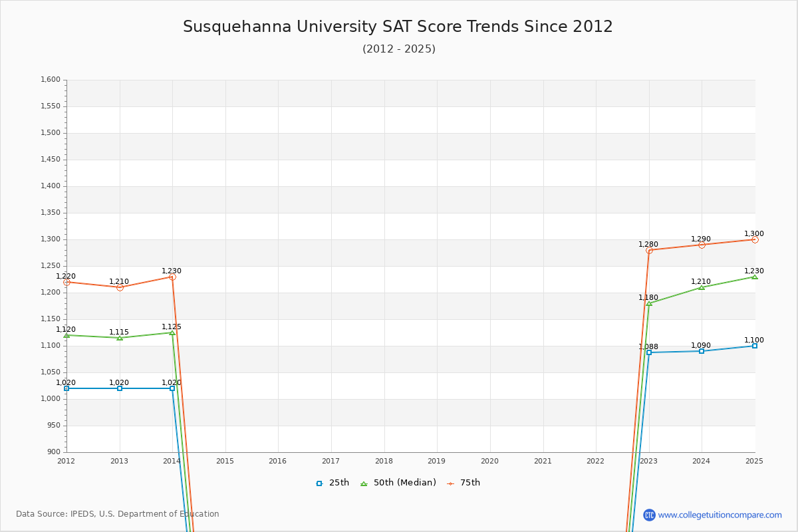The image size is (798, 532).
Task: Click the 2025 median point labeled 1,230
Action: [x=755, y=277]
